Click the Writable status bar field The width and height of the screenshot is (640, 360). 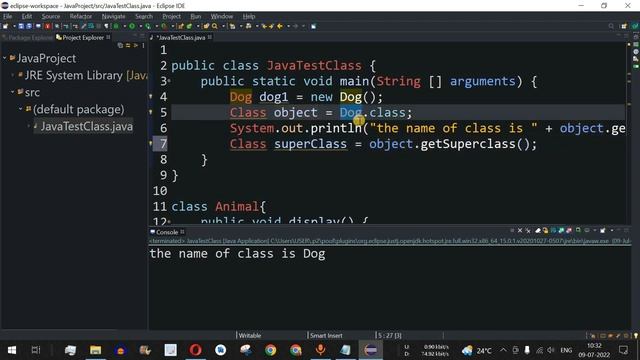(x=250, y=336)
